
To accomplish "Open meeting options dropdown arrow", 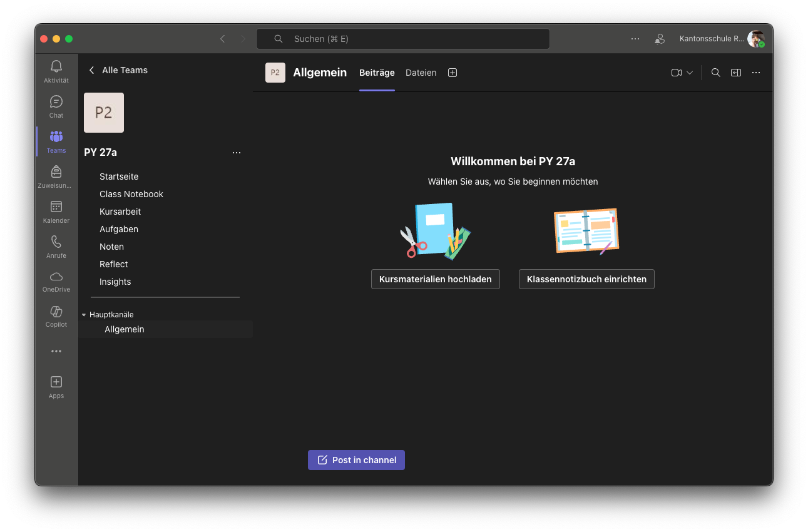I will tap(690, 73).
